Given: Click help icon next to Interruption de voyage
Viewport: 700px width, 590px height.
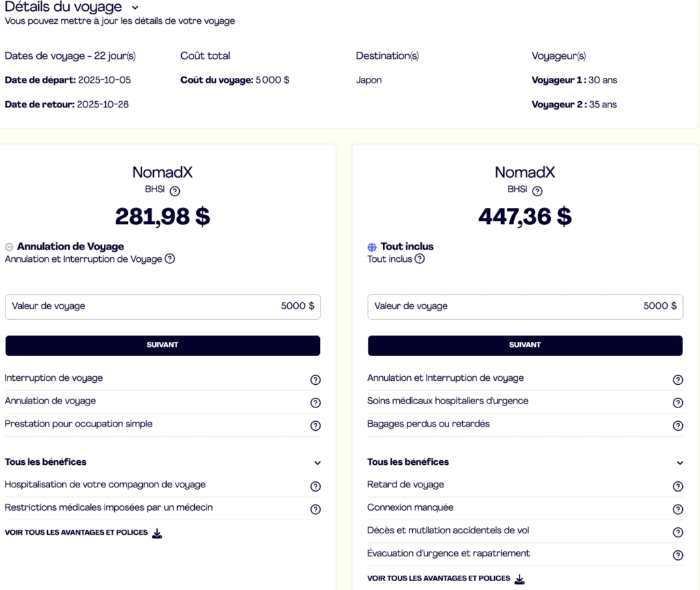Looking at the screenshot, I should point(315,380).
